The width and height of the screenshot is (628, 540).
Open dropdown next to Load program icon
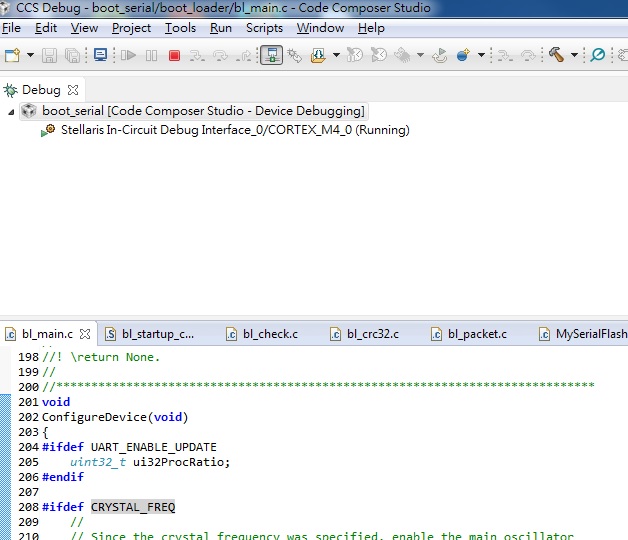click(336, 55)
